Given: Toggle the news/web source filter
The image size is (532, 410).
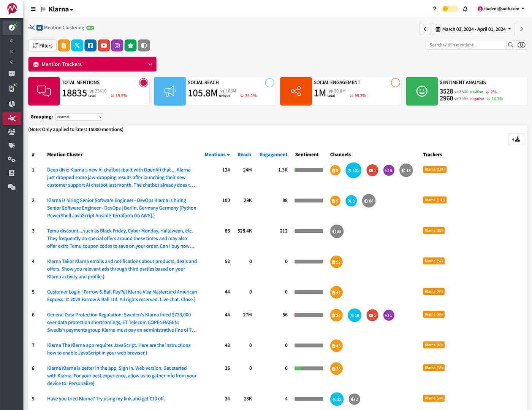Looking at the screenshot, I should [x=64, y=46].
